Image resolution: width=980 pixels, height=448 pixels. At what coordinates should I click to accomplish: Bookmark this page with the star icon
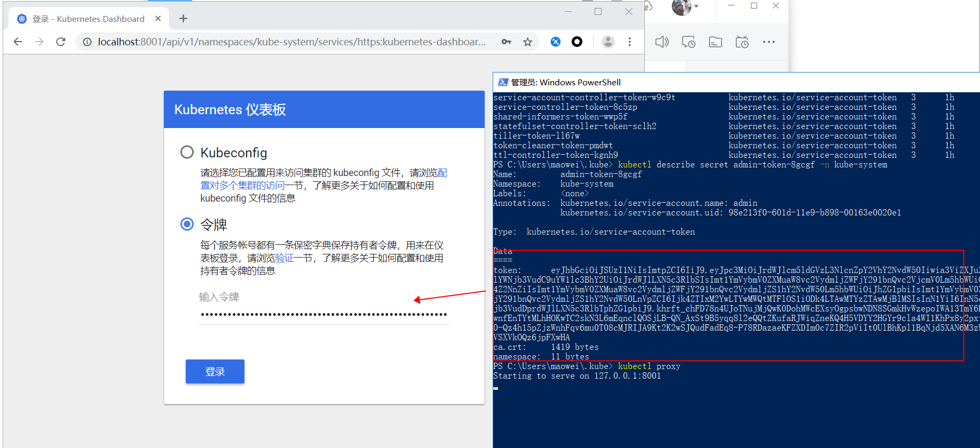click(527, 42)
